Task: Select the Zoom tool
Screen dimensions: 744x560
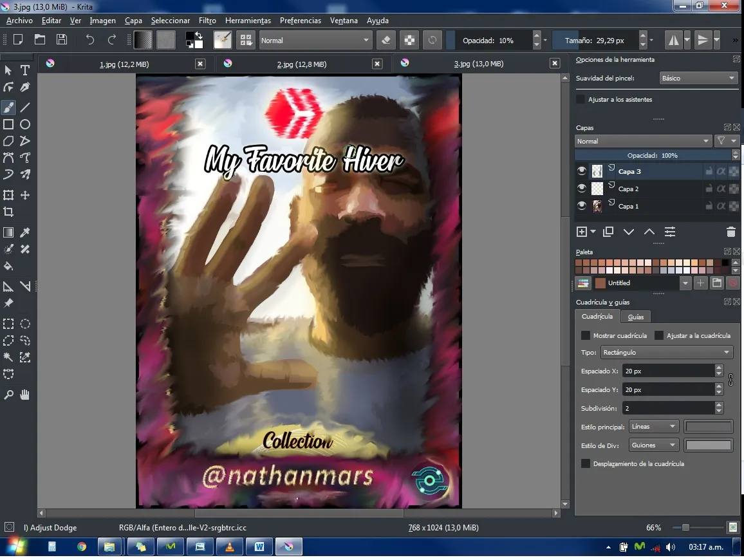Action: [8, 395]
